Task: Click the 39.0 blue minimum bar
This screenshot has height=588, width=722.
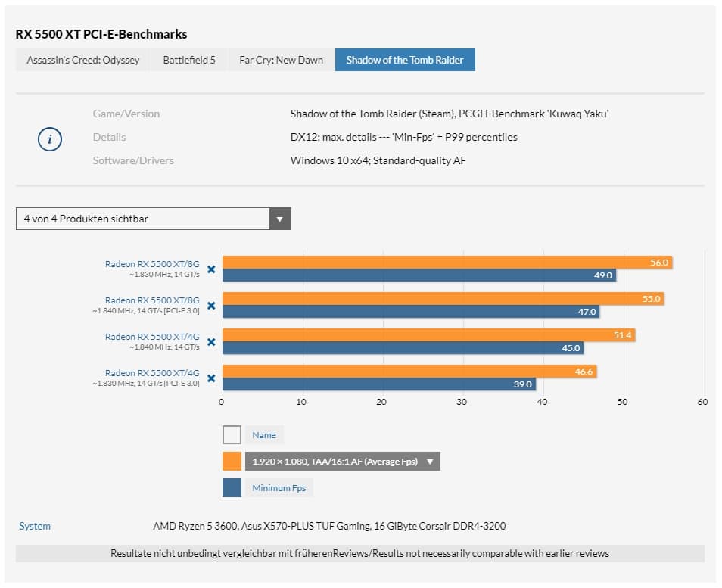Action: coord(378,384)
